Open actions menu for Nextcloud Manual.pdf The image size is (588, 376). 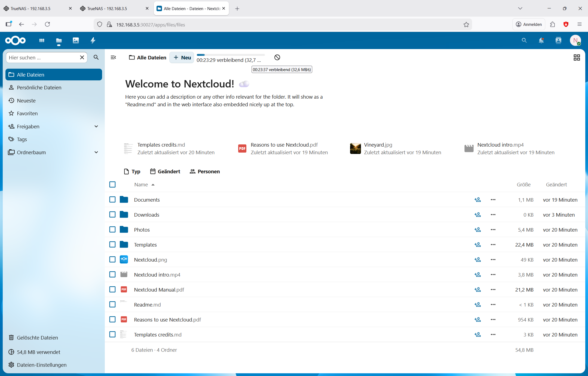[x=493, y=290]
